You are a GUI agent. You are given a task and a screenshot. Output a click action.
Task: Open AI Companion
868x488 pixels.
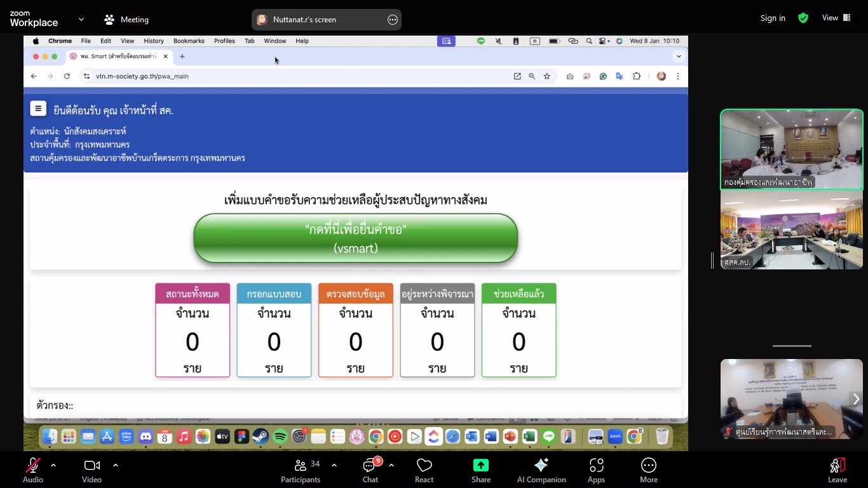(541, 471)
